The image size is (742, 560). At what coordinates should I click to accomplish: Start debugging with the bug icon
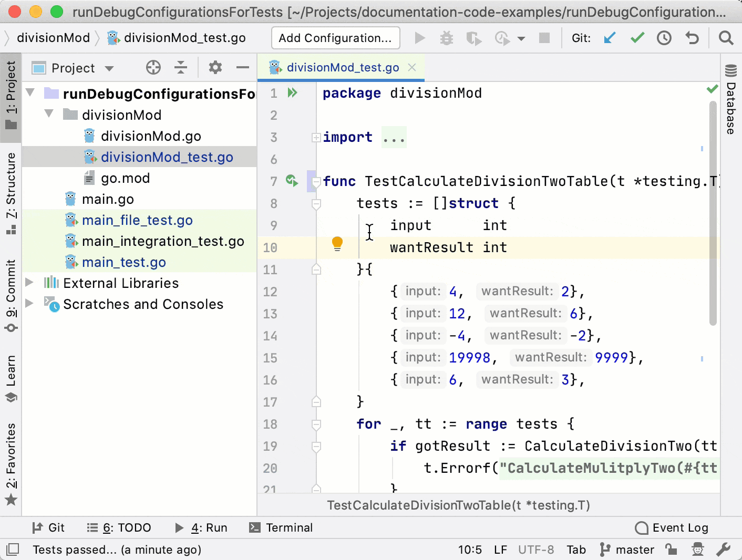pos(446,38)
